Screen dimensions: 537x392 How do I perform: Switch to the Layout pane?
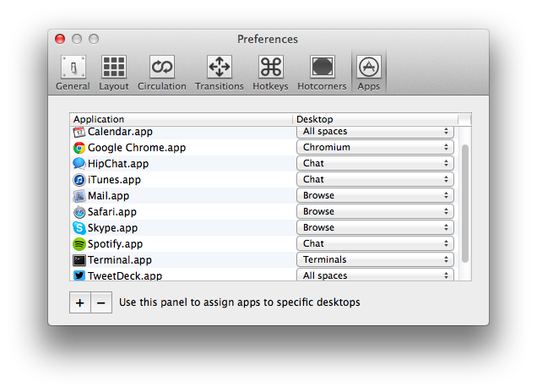click(114, 73)
